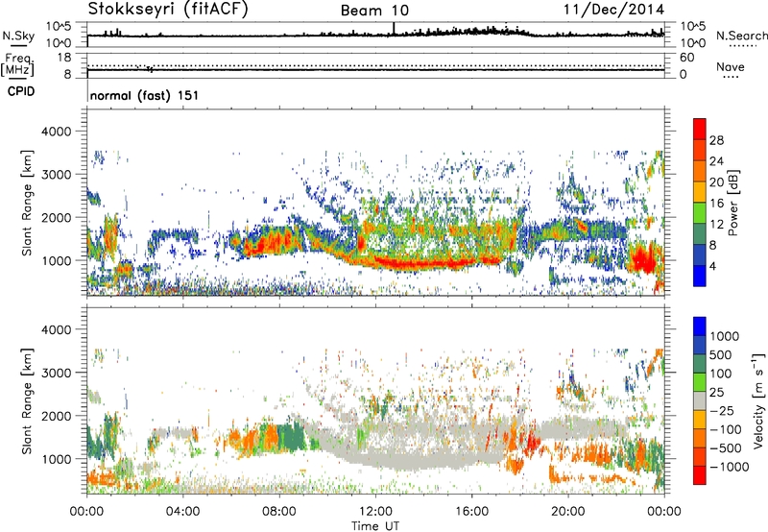This screenshot has width=768, height=532.
Task: Click the 04:00 time axis label
Action: (x=182, y=512)
